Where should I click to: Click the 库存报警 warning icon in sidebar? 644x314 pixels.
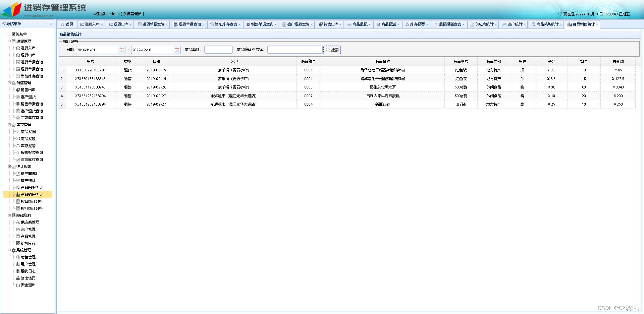point(18,146)
